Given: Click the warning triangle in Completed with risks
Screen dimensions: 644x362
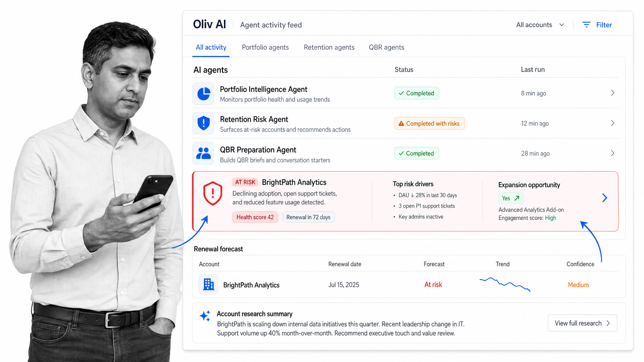Looking at the screenshot, I should click(x=401, y=123).
